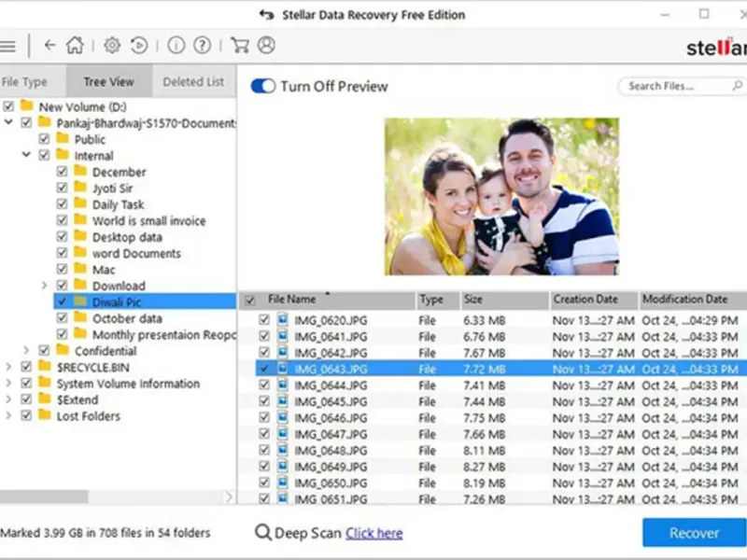The height and width of the screenshot is (560, 747).
Task: Uncheck the Public folder checkbox
Action: (44, 139)
